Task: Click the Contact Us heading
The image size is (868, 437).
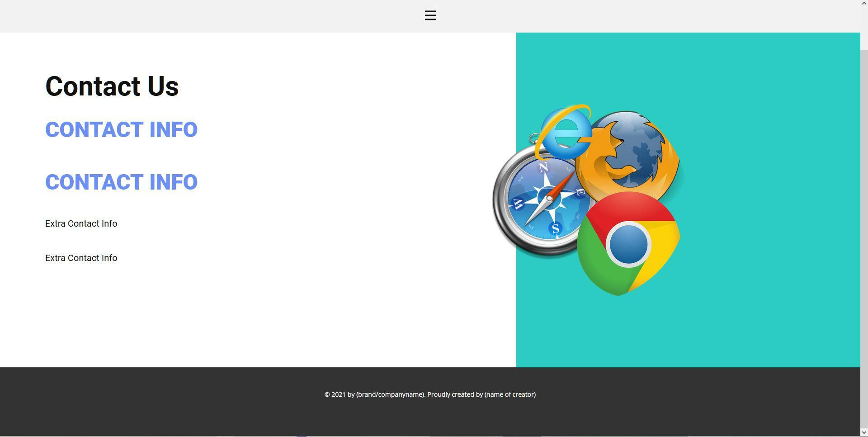Action: click(112, 86)
